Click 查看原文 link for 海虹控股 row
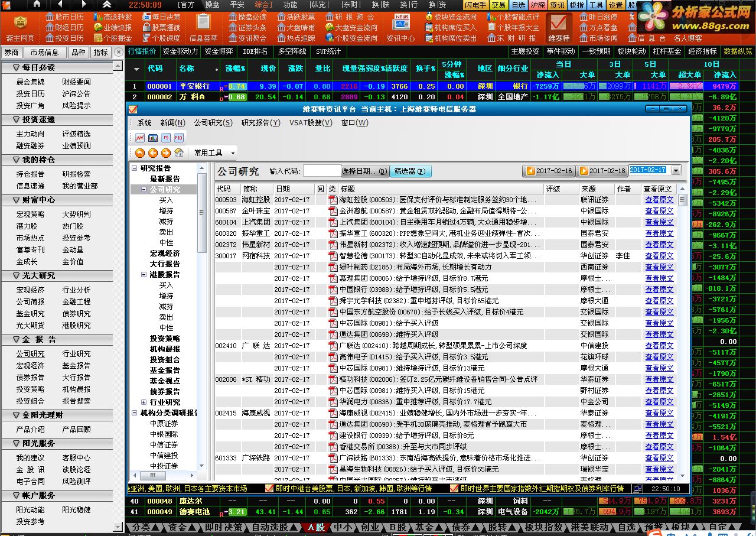756x536 pixels. [x=659, y=200]
